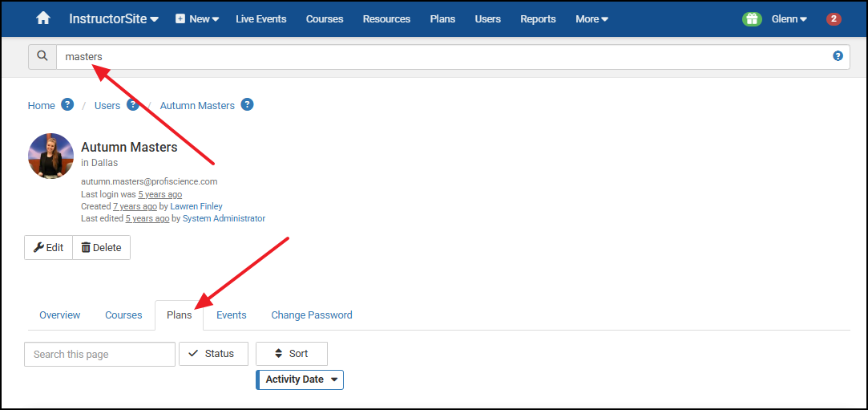
Task: Open the Activity Date dropdown
Action: click(300, 380)
